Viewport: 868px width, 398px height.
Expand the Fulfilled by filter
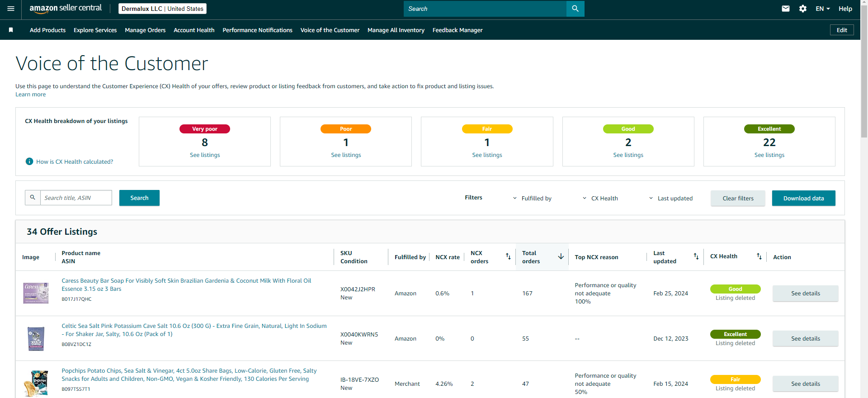pyautogui.click(x=532, y=198)
